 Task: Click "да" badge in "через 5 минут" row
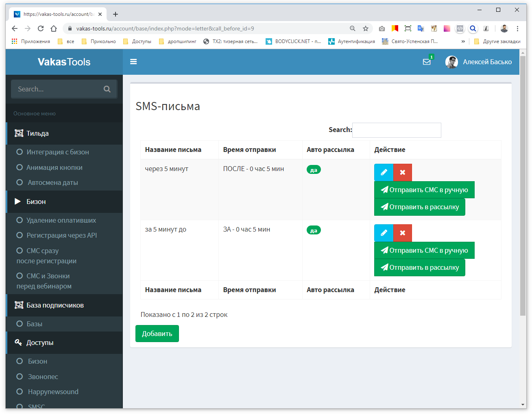tap(314, 170)
